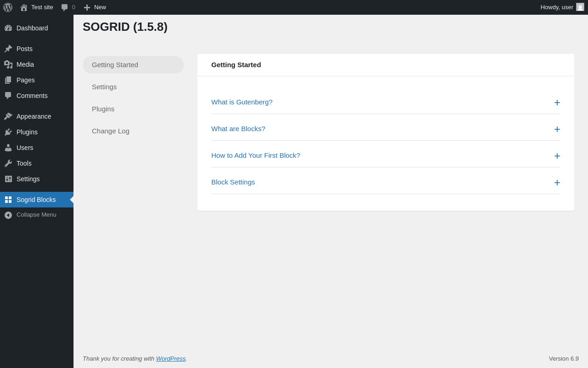Switch to the Plugins tab in Sogrid
Screen dimensions: 588x368
pyautogui.click(x=133, y=109)
